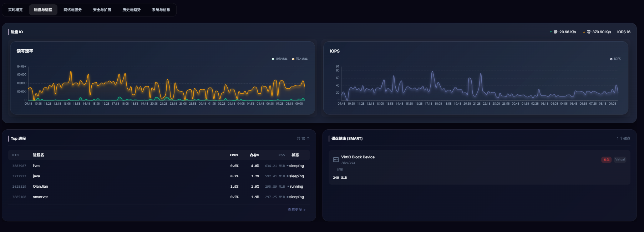
Task: Go to the 安全与扩展 tab
Action: [102, 10]
